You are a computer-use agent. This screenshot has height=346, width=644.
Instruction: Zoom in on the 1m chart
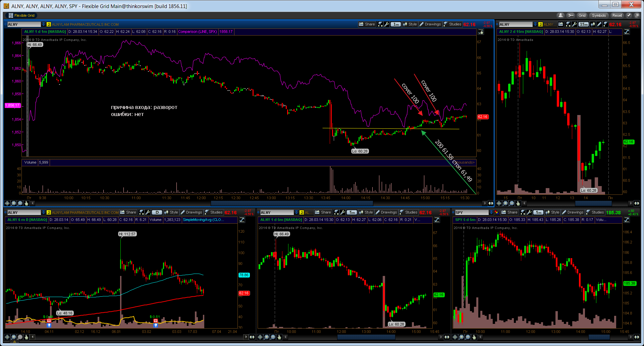[x=13, y=203]
